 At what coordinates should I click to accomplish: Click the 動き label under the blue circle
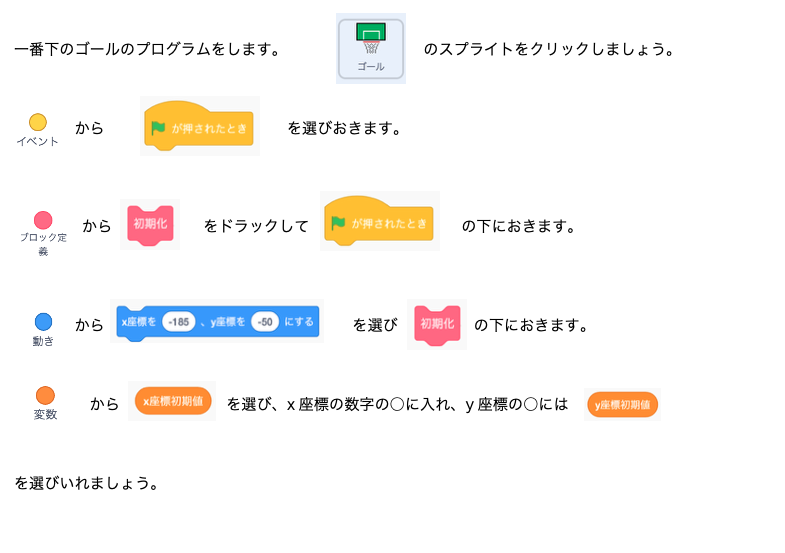[43, 341]
